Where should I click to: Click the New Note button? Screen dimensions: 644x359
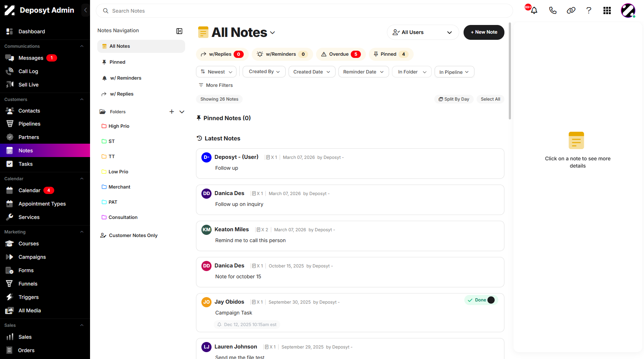(484, 32)
